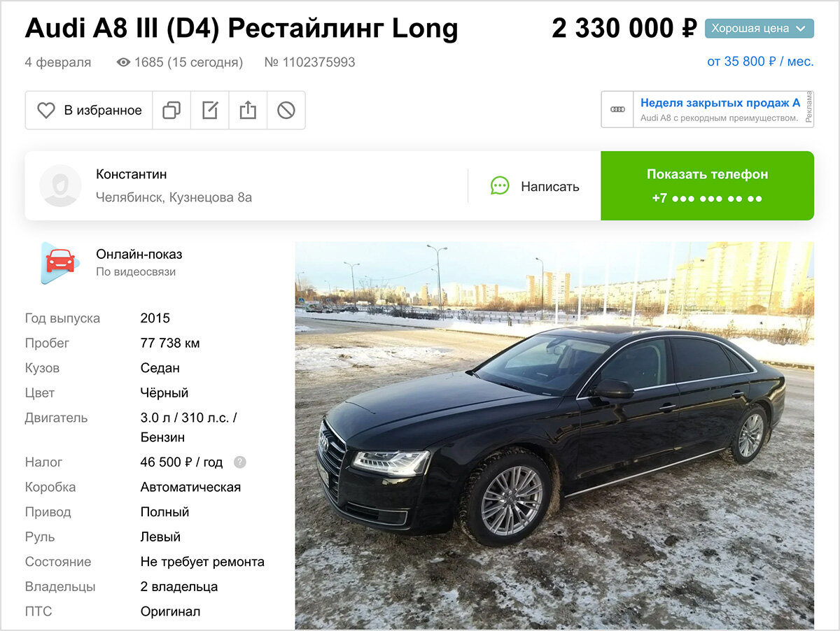
Task: Click the green chat bubble icon
Action: 500,186
